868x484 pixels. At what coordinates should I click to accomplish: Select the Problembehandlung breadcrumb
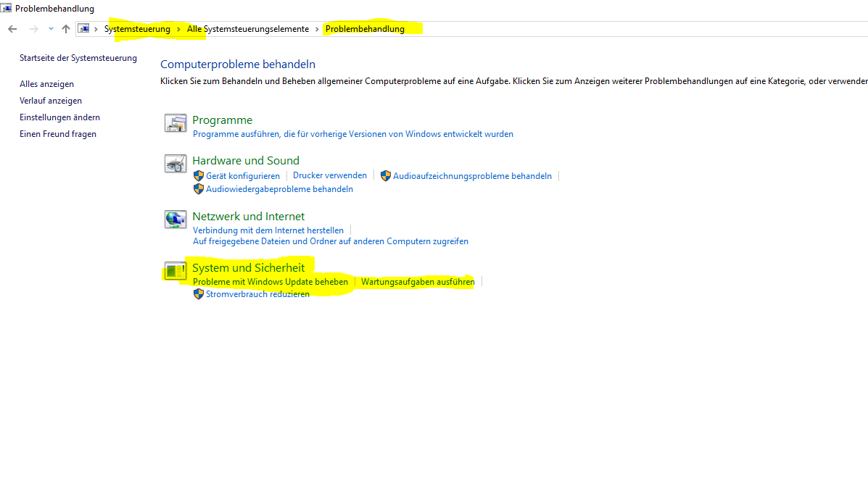[365, 29]
